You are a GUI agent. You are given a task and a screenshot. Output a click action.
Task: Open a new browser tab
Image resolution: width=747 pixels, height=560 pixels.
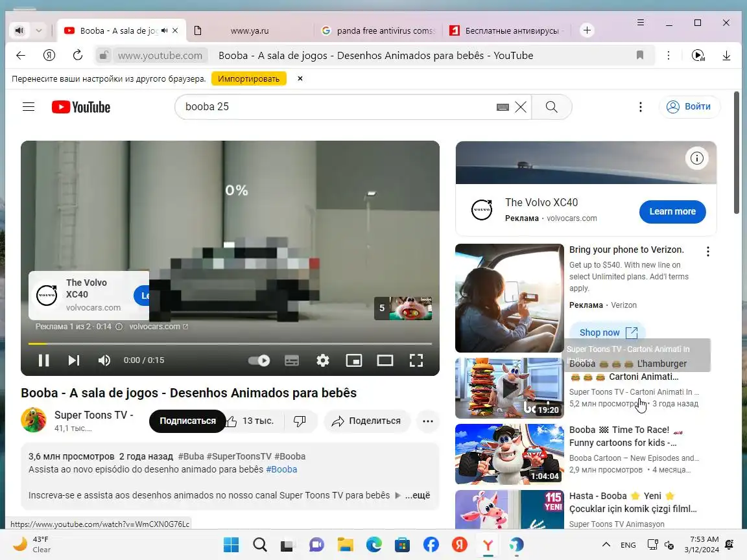pos(587,30)
